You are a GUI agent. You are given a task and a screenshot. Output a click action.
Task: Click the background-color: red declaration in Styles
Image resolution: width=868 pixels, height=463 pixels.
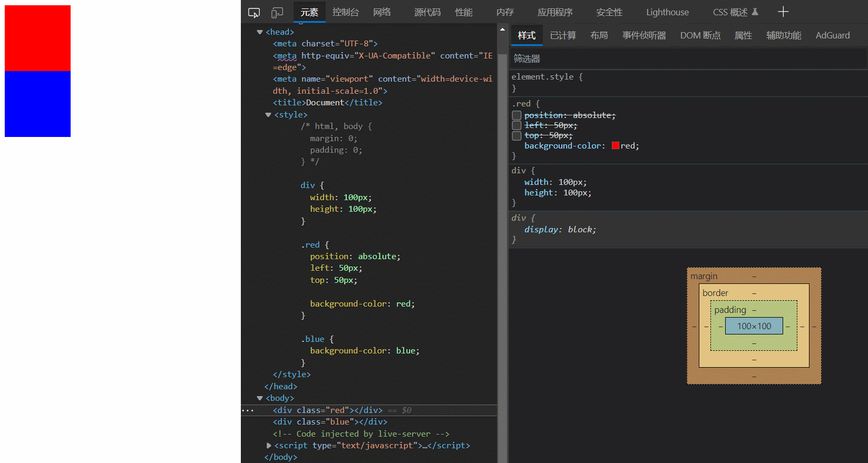[582, 146]
